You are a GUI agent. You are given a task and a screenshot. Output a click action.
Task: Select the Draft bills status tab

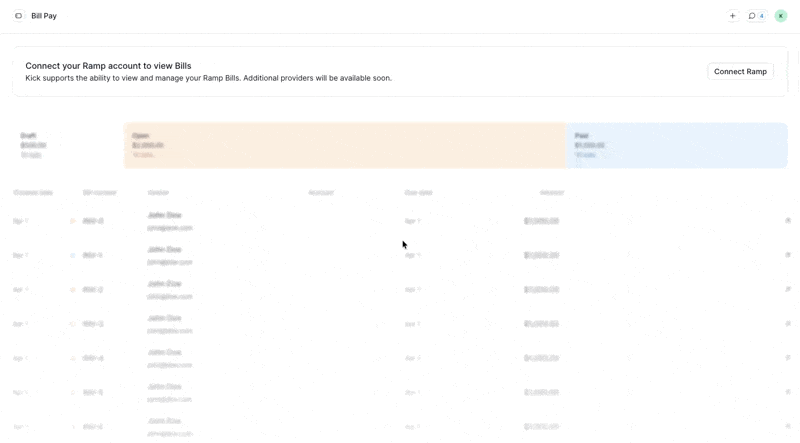coord(68,145)
